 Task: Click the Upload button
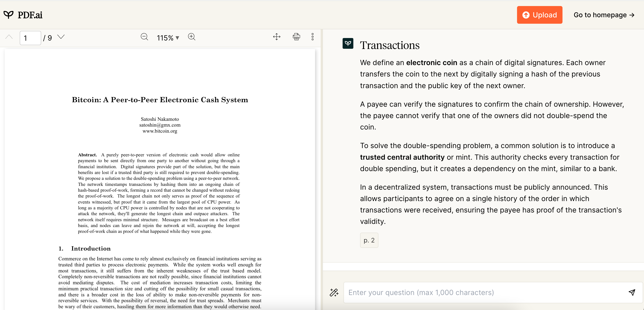(539, 15)
